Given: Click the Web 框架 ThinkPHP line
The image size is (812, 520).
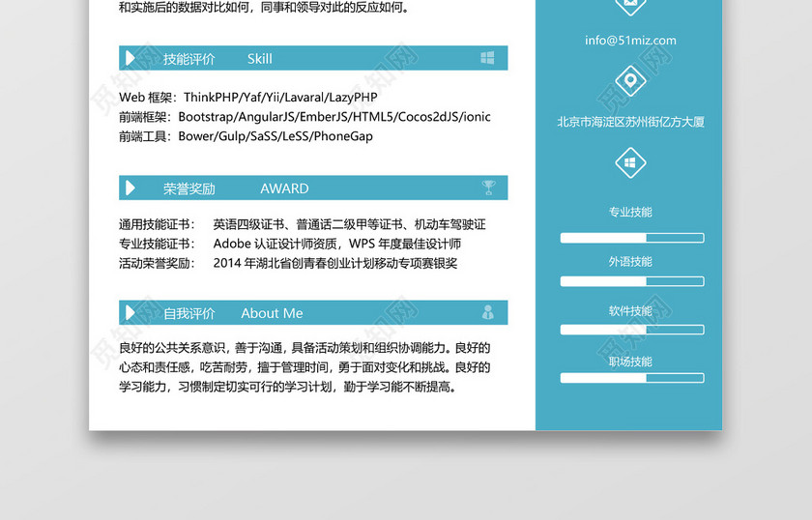Looking at the screenshot, I should [x=248, y=98].
